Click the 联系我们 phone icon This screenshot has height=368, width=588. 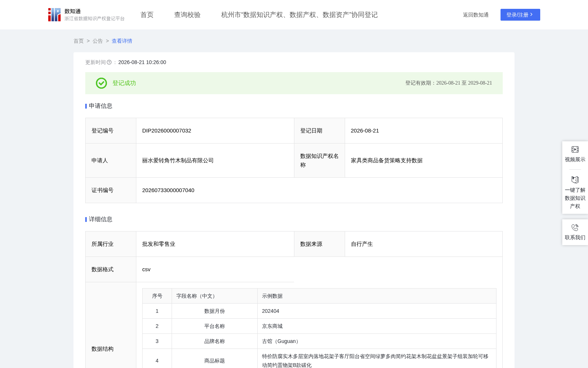[575, 227]
